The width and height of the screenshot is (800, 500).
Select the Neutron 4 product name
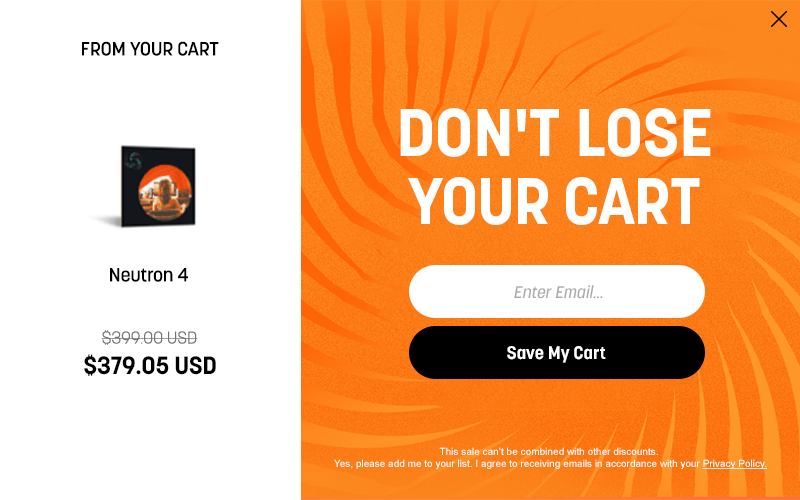[x=148, y=275]
